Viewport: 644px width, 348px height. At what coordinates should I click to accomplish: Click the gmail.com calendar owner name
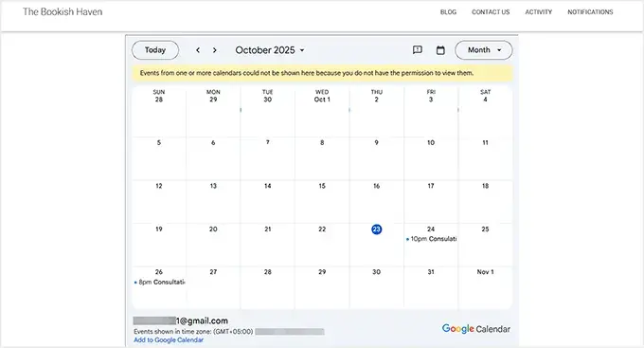point(181,321)
